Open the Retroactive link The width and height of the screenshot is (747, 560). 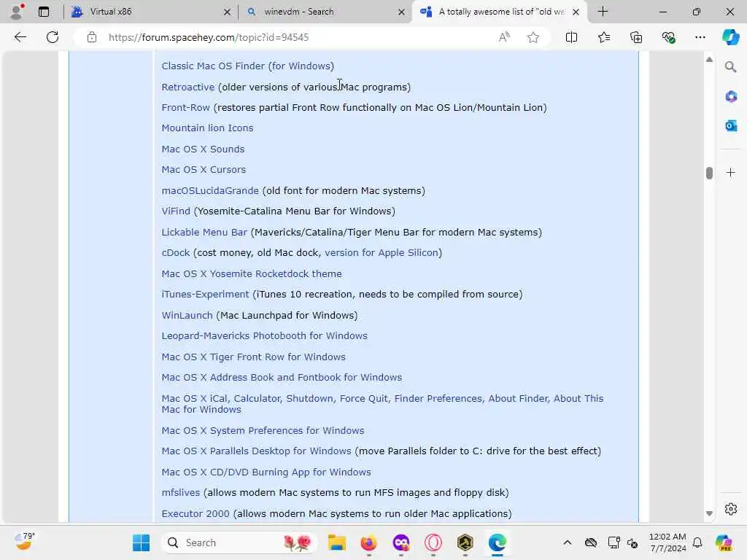click(187, 87)
